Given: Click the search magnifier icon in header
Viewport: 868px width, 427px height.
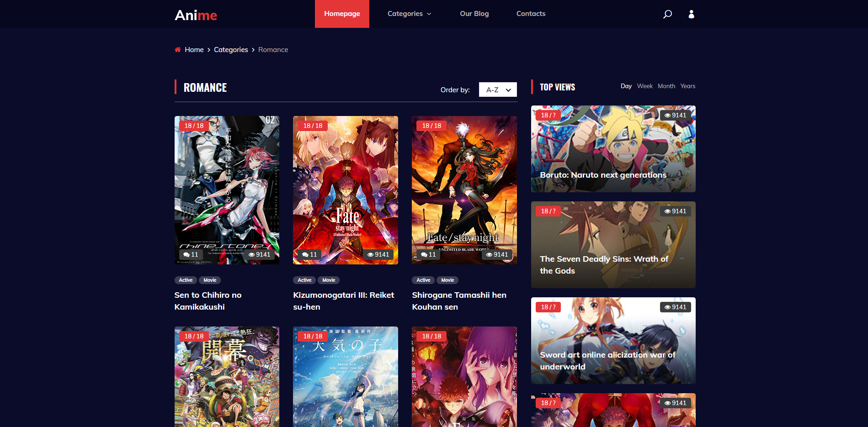Looking at the screenshot, I should [x=667, y=14].
